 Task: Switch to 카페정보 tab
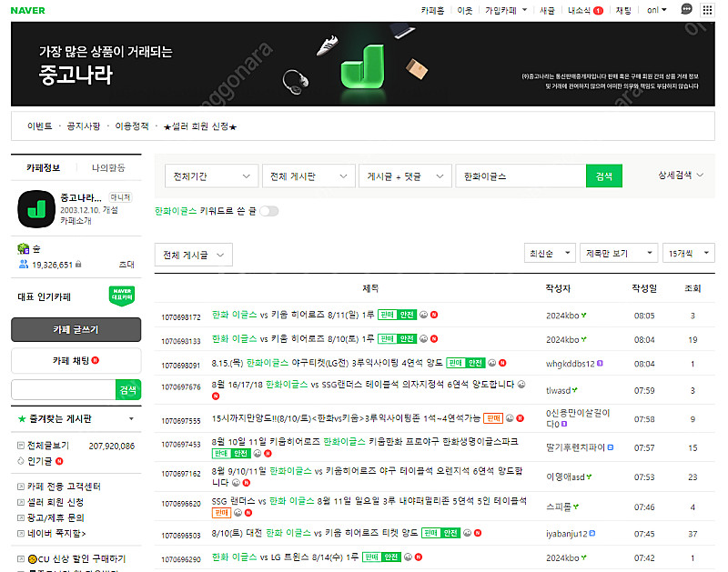coord(43,167)
